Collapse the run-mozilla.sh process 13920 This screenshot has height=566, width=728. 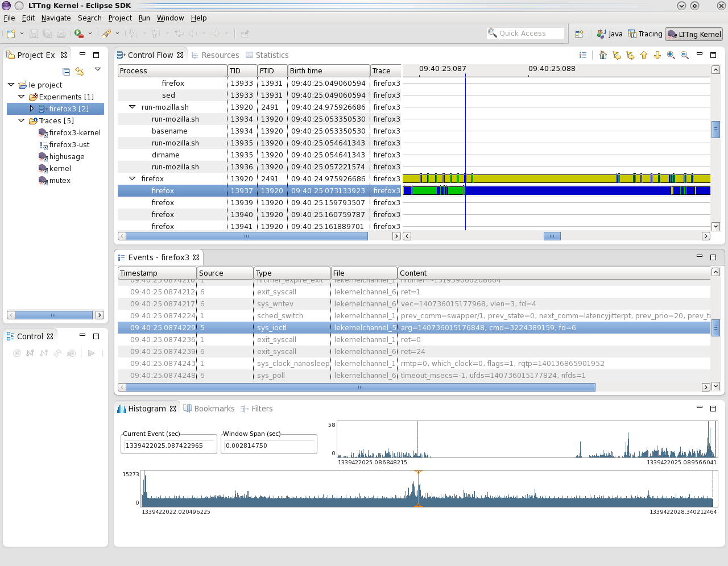[x=132, y=107]
